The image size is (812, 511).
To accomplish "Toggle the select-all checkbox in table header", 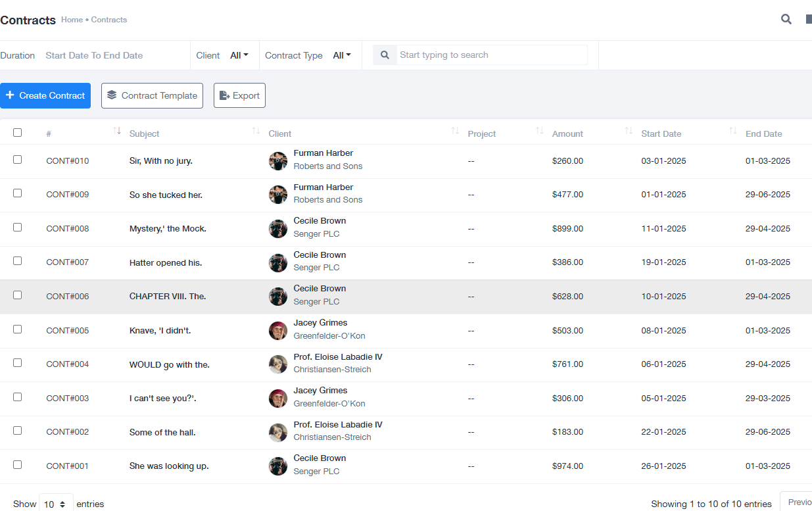I will click(x=18, y=133).
